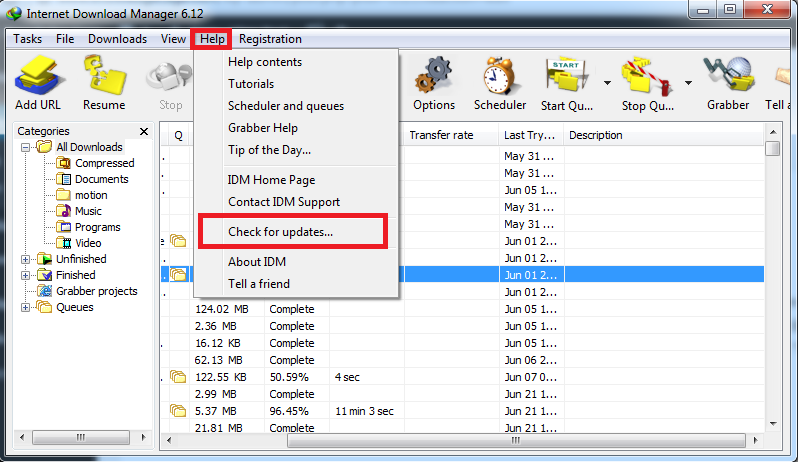The width and height of the screenshot is (798, 462).
Task: Click Categories panel horizontal scrollbar thumb
Action: (x=80, y=437)
